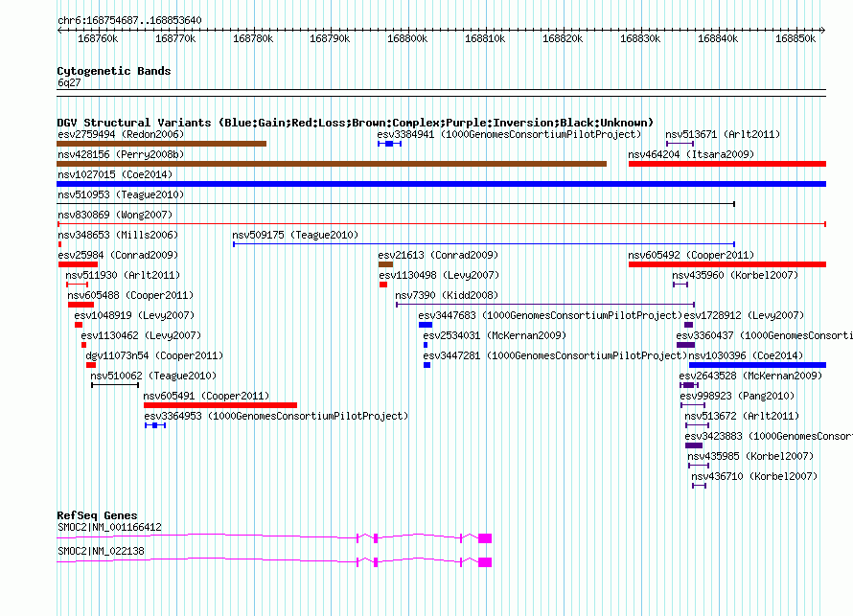The width and height of the screenshot is (853, 616).
Task: Click the 168800k ruler tick label
Action: click(407, 38)
